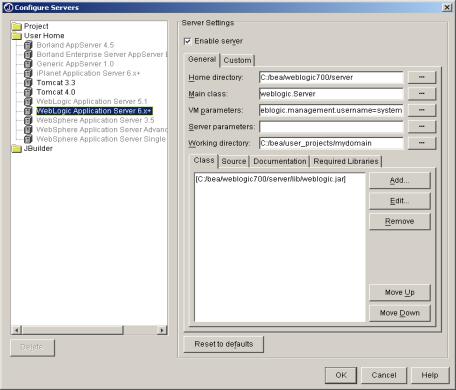456x390 pixels.
Task: Click the Configure Servers title bar icon
Action: coord(8,7)
